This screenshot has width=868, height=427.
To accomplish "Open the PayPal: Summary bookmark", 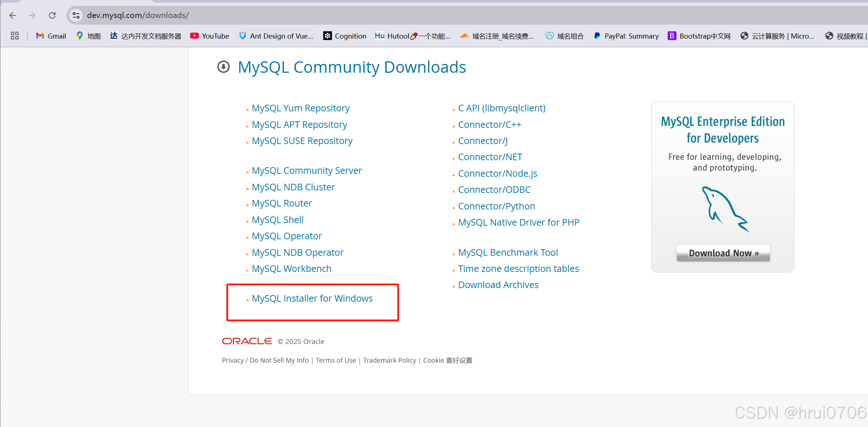I will (626, 36).
